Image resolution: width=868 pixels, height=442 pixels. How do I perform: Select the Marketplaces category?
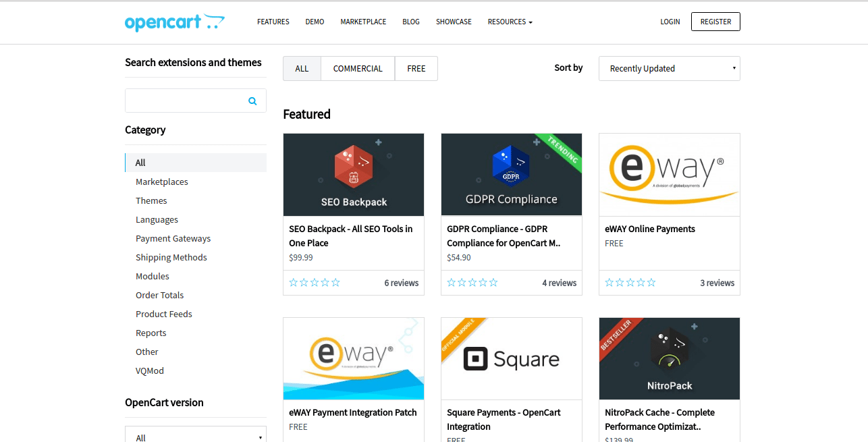(162, 182)
